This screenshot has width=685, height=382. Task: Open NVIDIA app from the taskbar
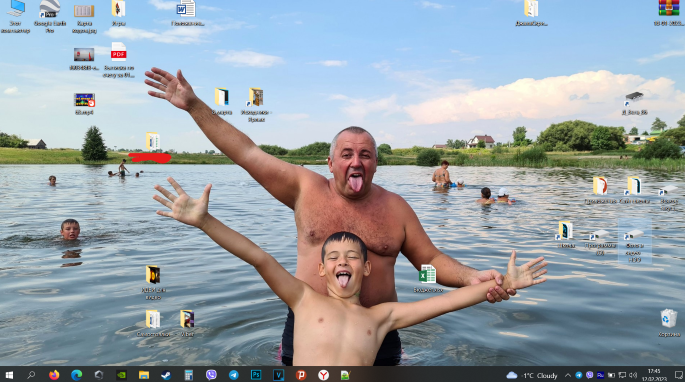click(121, 375)
